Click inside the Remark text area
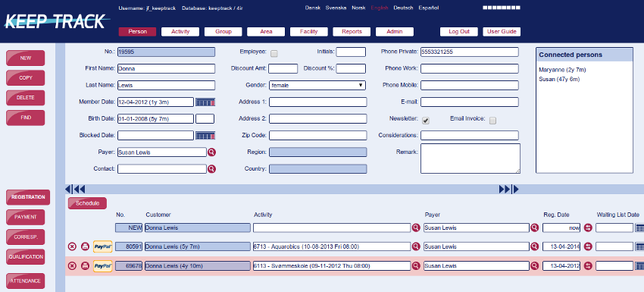The width and height of the screenshot is (644, 292). [x=470, y=159]
